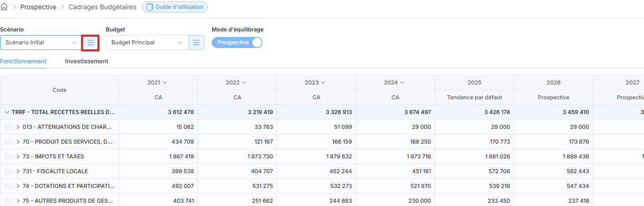Image resolution: width=644 pixels, height=206 pixels.
Task: Toggle the switch on row 013 - Attenuations
Action: (9, 127)
